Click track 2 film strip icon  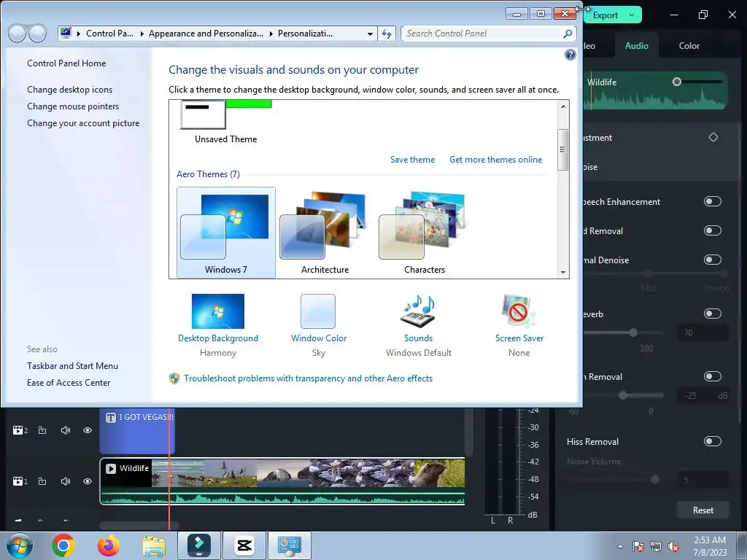[20, 430]
